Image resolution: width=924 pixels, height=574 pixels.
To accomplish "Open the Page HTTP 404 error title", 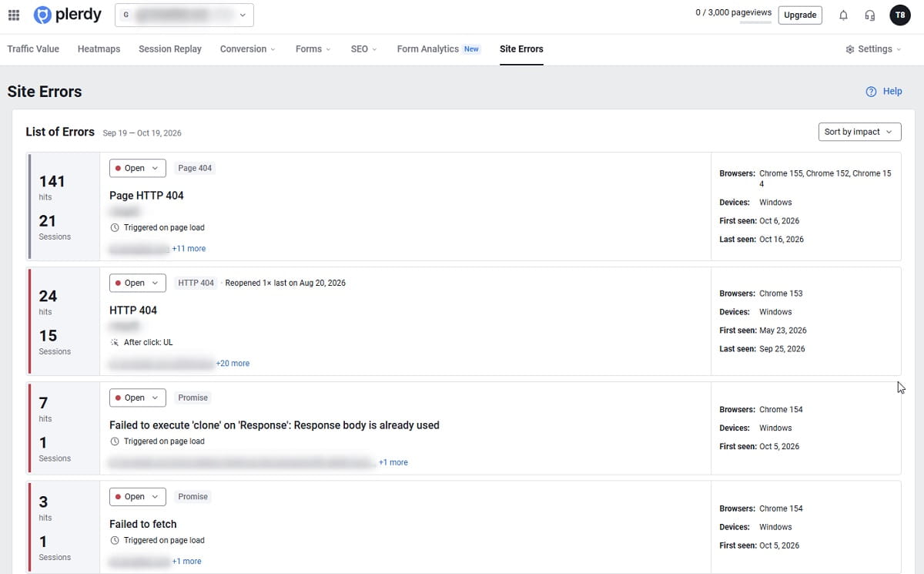I will pos(146,196).
